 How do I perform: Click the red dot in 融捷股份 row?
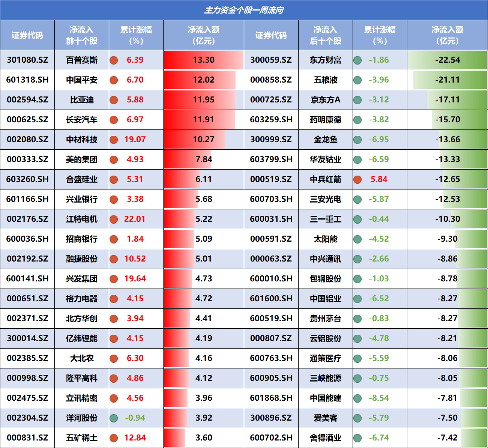coord(114,259)
